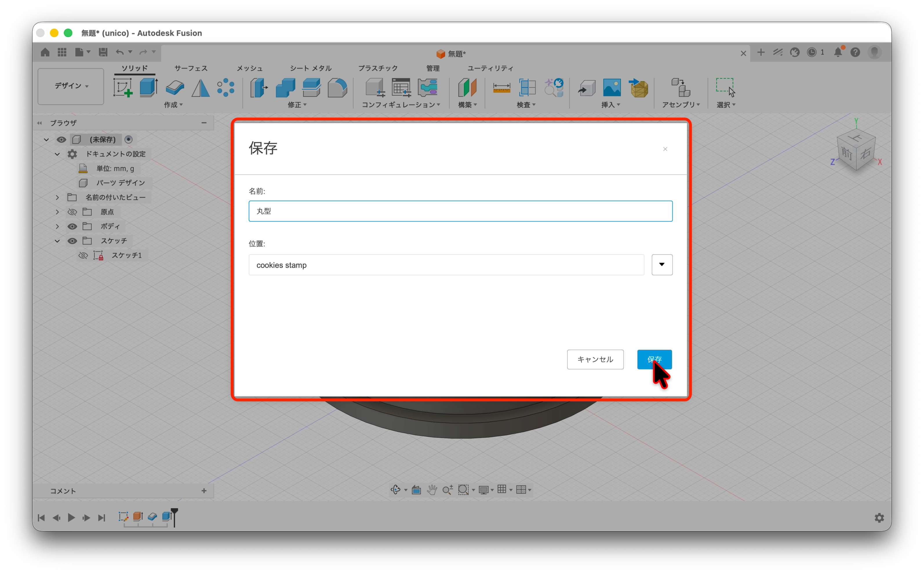Click the blue 保存 button
Viewport: 924px width, 574px height.
pyautogui.click(x=654, y=359)
